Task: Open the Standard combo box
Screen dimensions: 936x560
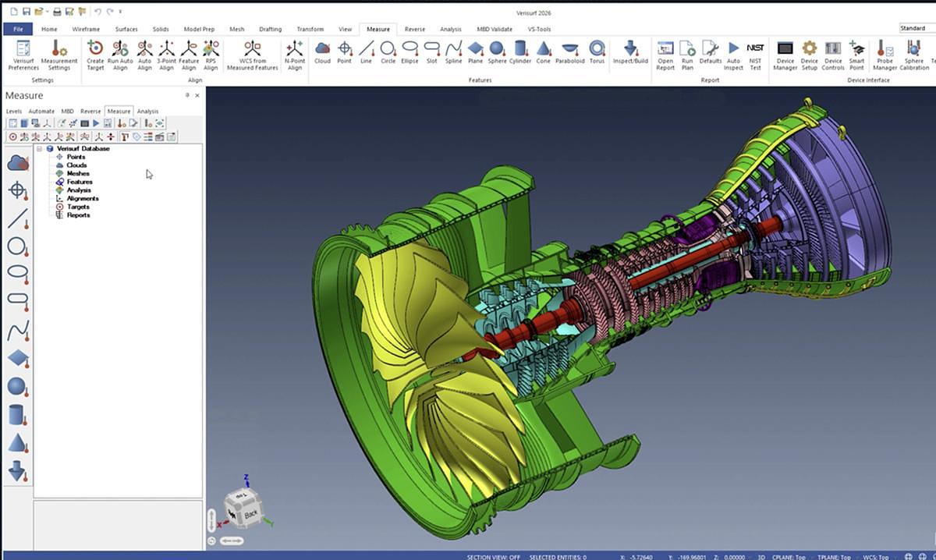Action: pyautogui.click(x=917, y=28)
